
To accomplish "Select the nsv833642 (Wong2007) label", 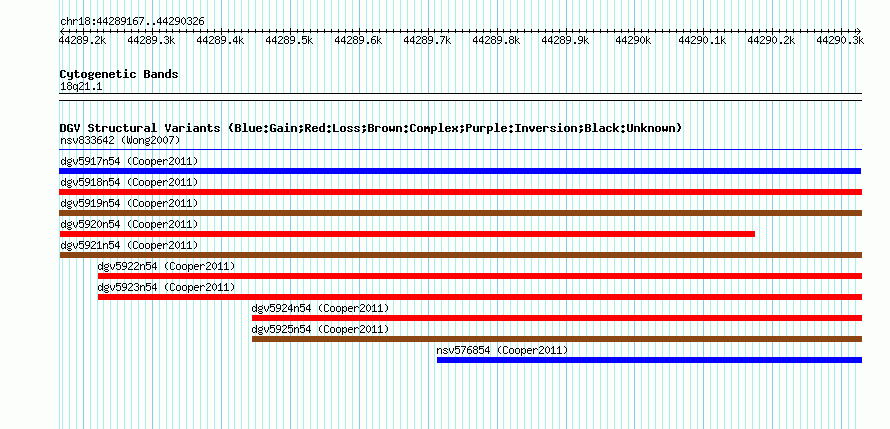I will tap(120, 140).
